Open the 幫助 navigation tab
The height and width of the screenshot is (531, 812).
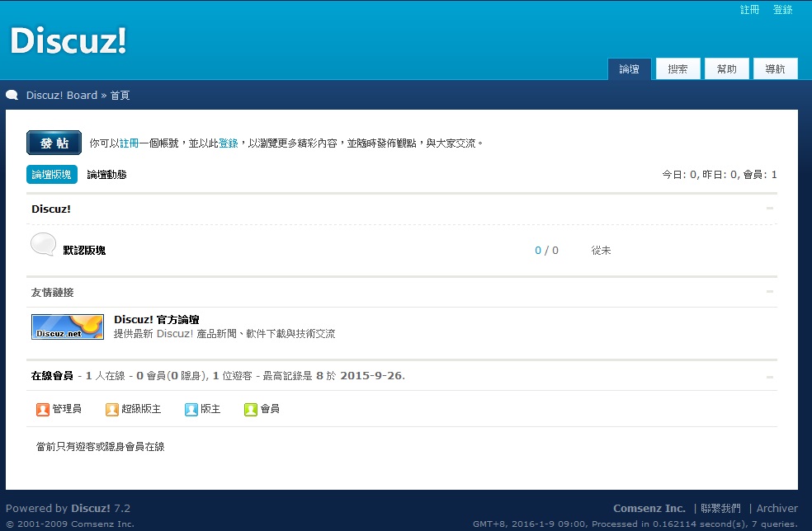click(x=726, y=68)
